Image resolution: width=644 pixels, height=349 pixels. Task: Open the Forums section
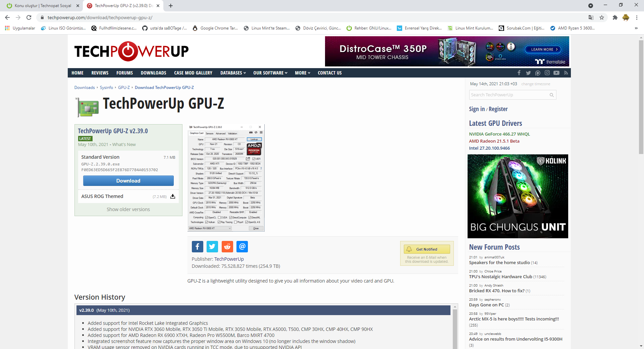125,73
